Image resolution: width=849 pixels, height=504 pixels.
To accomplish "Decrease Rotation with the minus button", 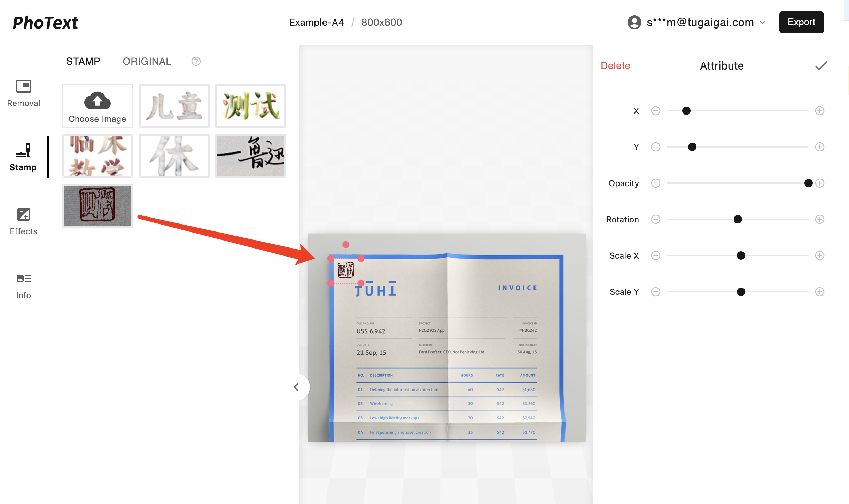I will (x=656, y=219).
